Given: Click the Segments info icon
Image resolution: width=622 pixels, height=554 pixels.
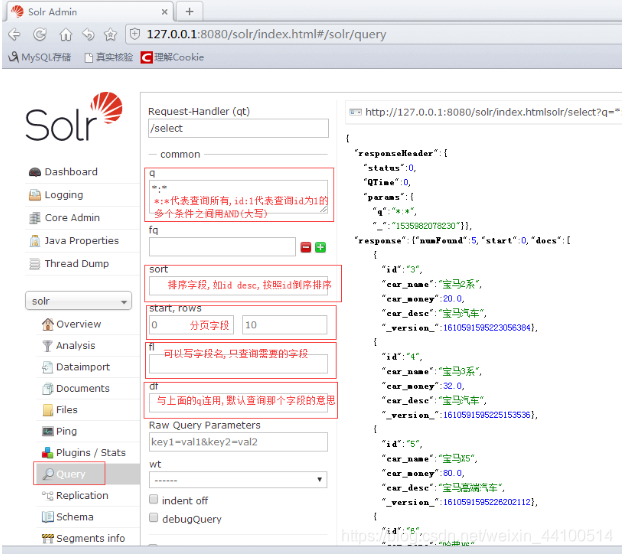Looking at the screenshot, I should coord(48,538).
